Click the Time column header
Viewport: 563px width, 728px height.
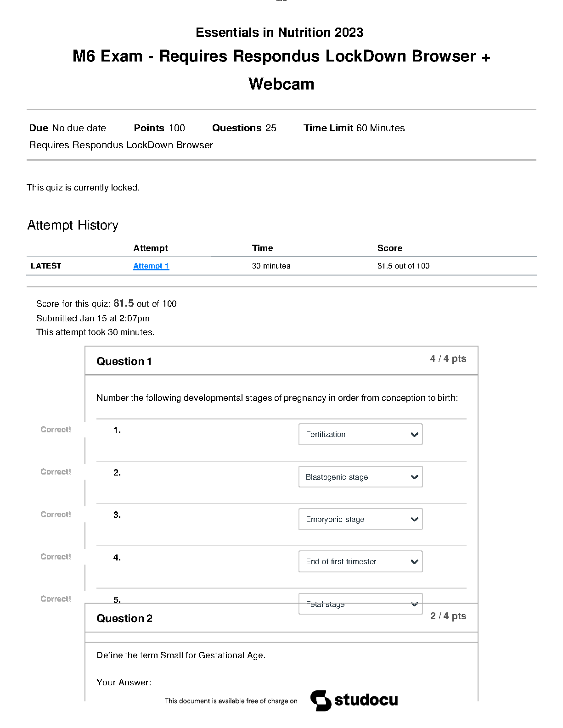click(262, 248)
